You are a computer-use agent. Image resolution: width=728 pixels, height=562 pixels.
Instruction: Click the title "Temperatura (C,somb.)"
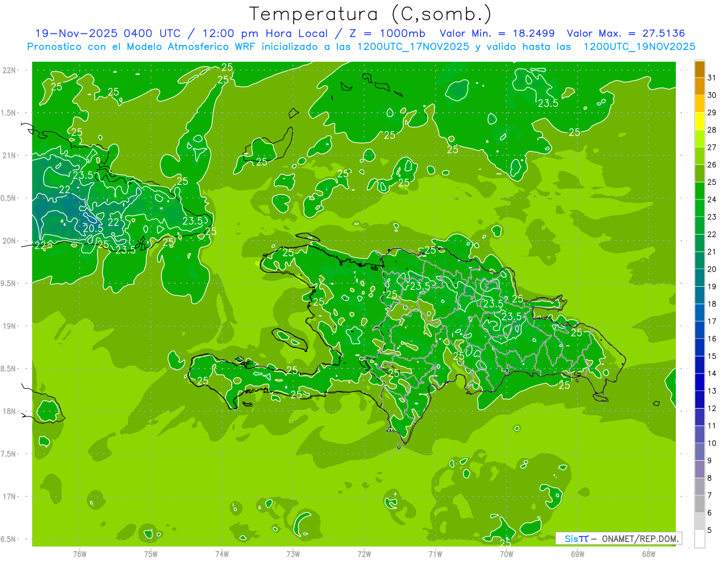coord(371,14)
